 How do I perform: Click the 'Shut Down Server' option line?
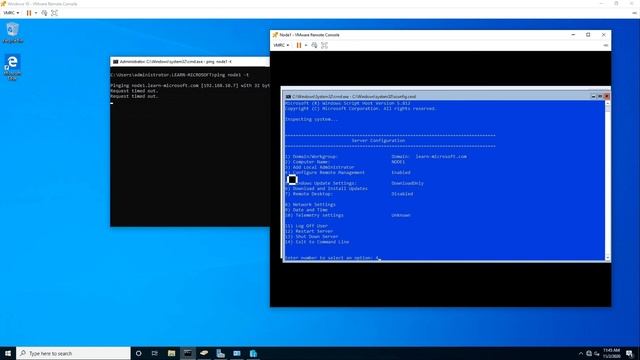point(312,236)
